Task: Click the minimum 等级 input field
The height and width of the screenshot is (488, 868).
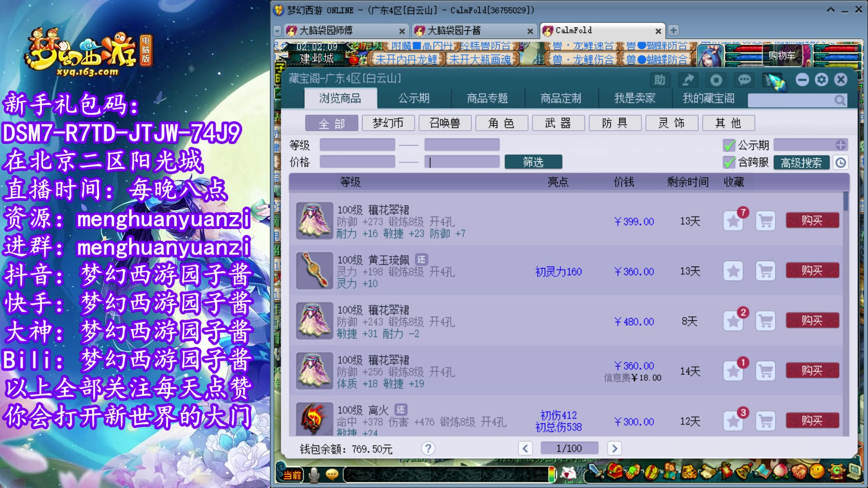Action: pos(357,145)
